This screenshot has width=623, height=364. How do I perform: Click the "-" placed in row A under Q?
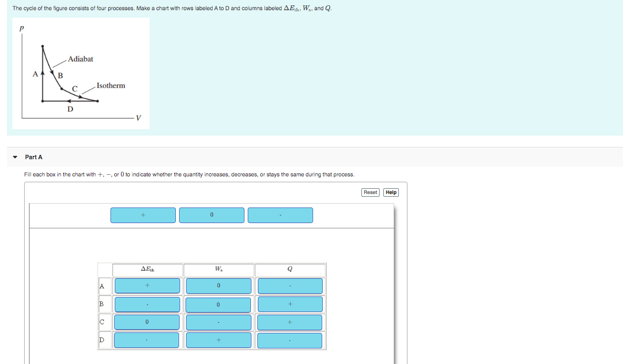pyautogui.click(x=290, y=286)
